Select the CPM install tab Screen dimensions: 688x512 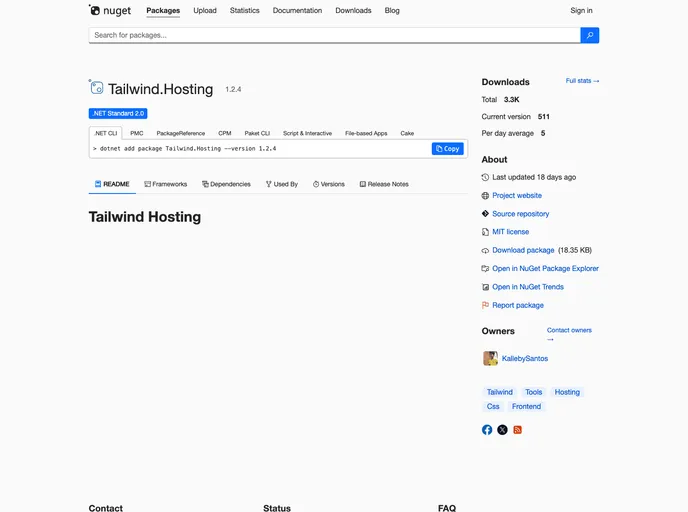tap(225, 133)
